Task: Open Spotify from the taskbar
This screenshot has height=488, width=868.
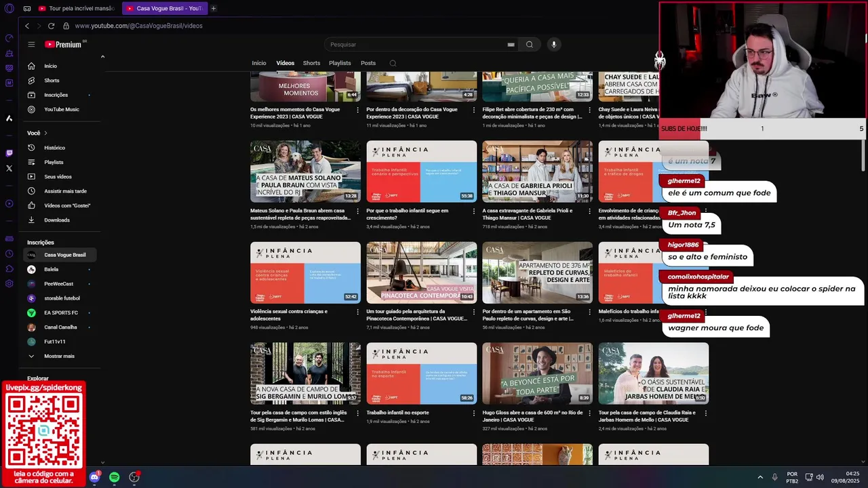Action: point(115,477)
